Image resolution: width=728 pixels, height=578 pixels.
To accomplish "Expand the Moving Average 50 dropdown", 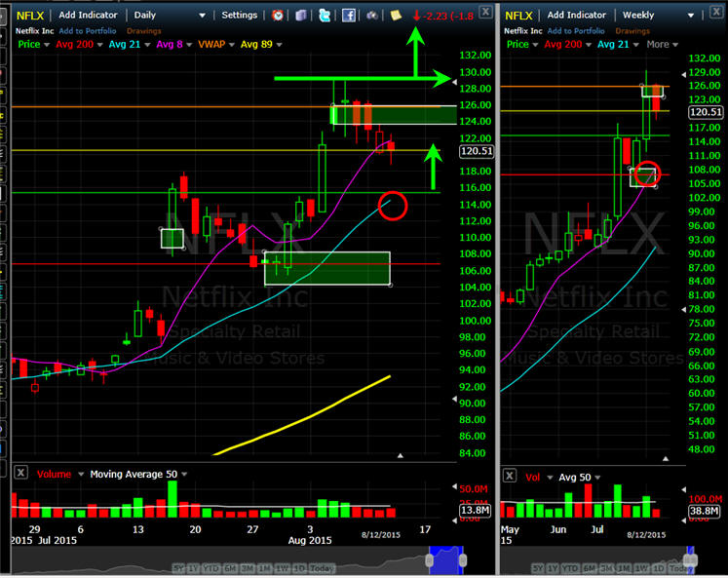I will pyautogui.click(x=184, y=474).
